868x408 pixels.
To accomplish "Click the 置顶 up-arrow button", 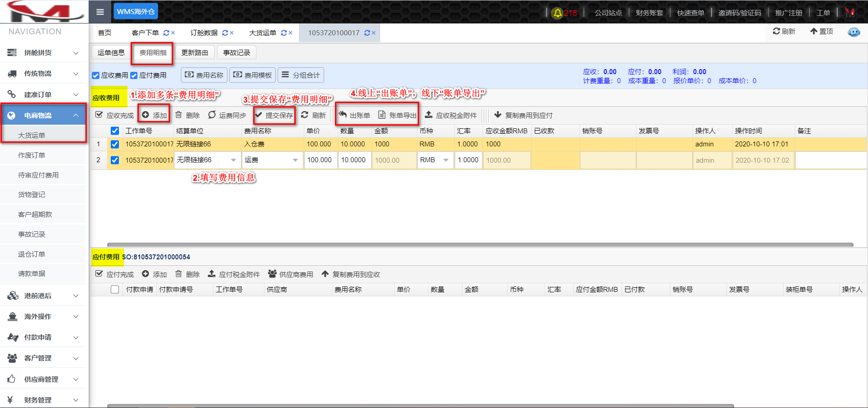I will point(821,31).
